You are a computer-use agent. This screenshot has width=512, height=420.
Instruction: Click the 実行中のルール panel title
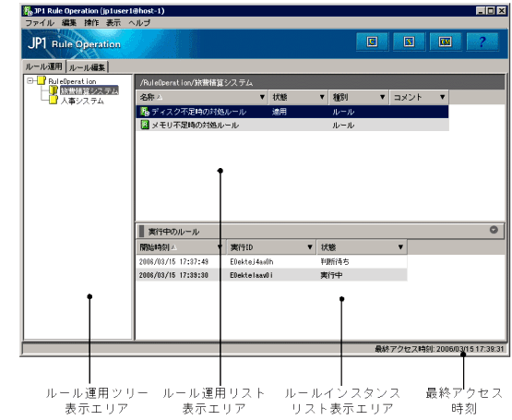tap(173, 232)
